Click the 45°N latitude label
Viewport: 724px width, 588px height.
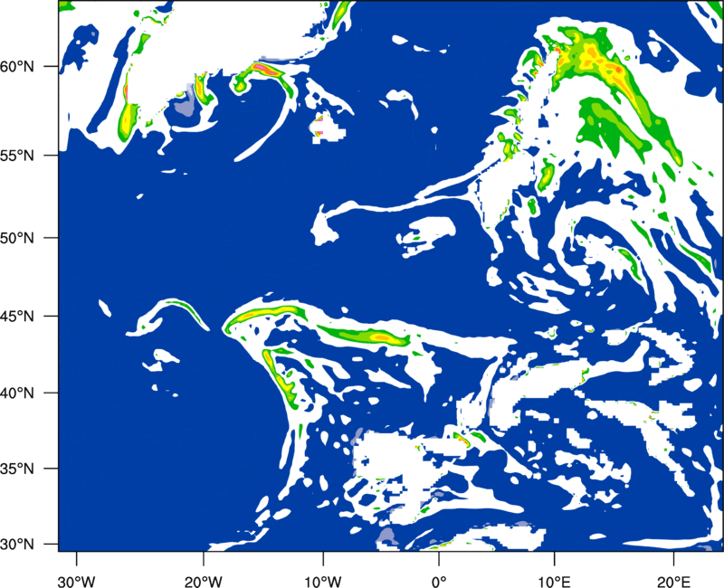coord(17,317)
